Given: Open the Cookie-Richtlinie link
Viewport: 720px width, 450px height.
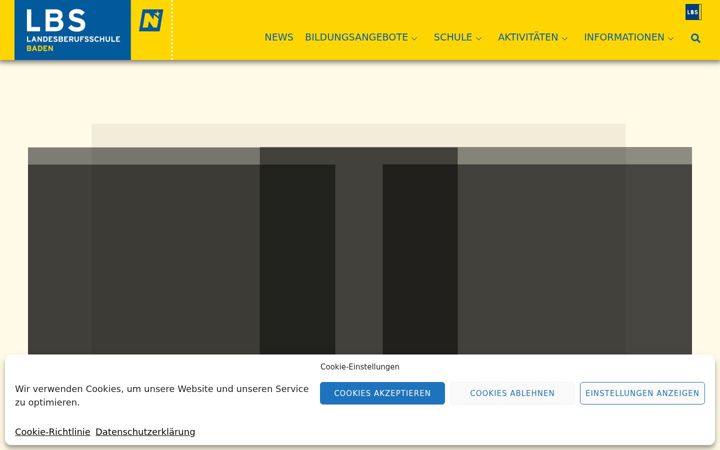Looking at the screenshot, I should click(x=52, y=432).
